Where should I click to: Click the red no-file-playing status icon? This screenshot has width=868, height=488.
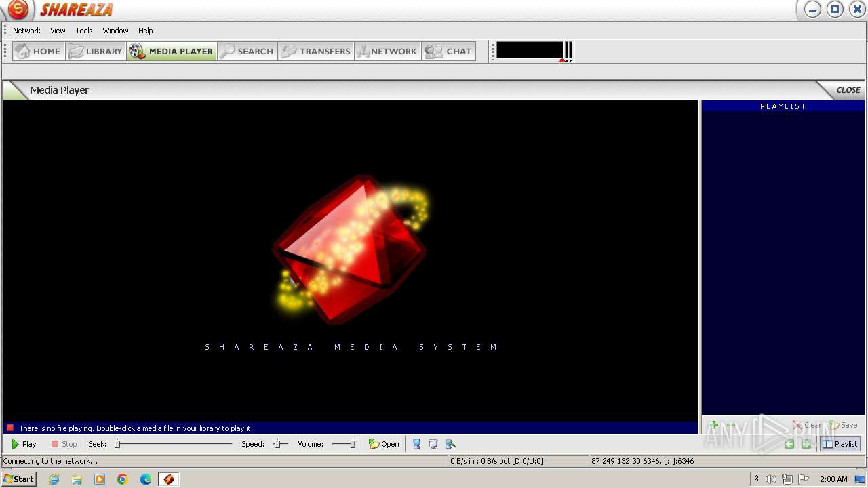coord(10,428)
